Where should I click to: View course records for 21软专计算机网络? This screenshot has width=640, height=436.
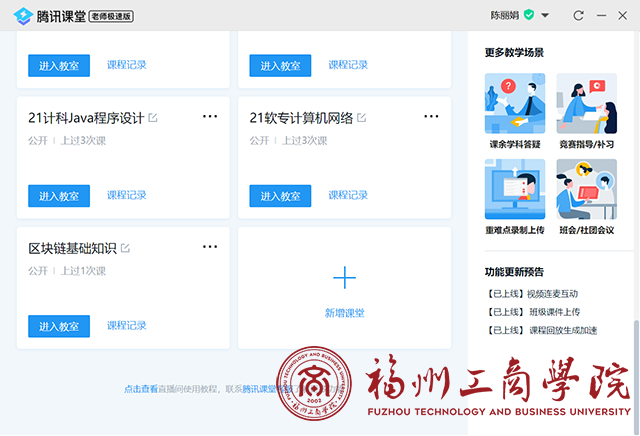click(x=348, y=195)
